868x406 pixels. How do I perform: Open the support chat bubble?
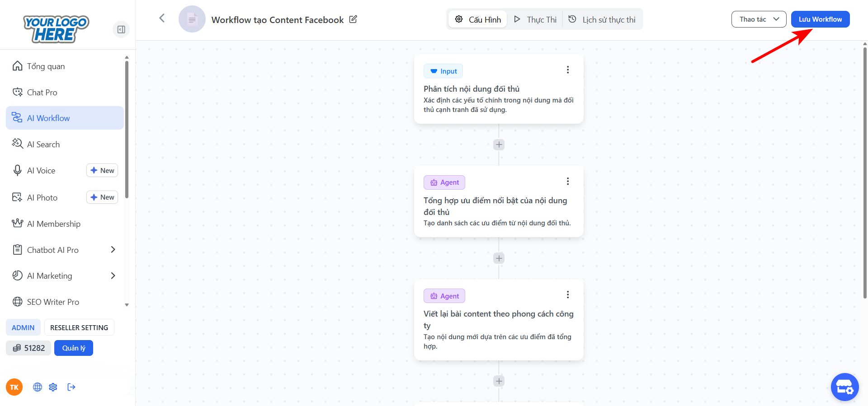point(844,387)
